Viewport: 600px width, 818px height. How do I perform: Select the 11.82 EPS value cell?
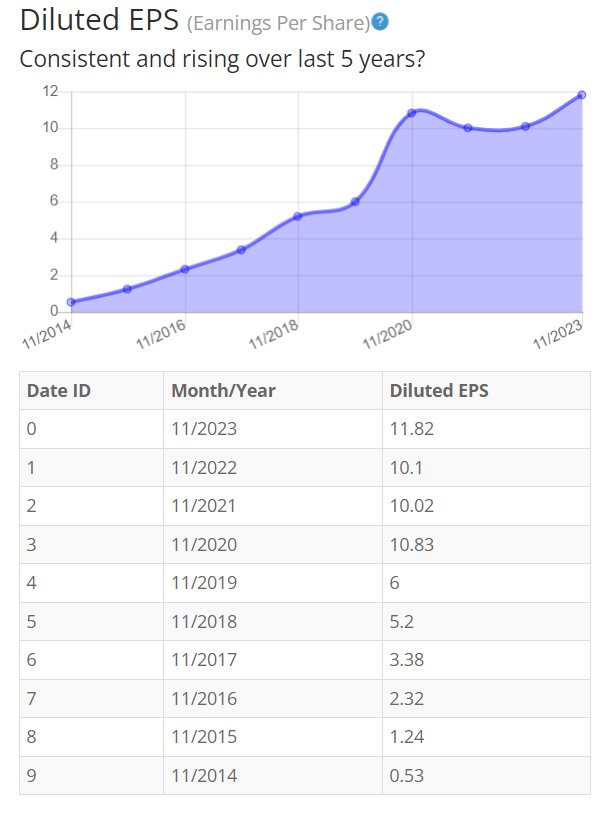click(486, 429)
